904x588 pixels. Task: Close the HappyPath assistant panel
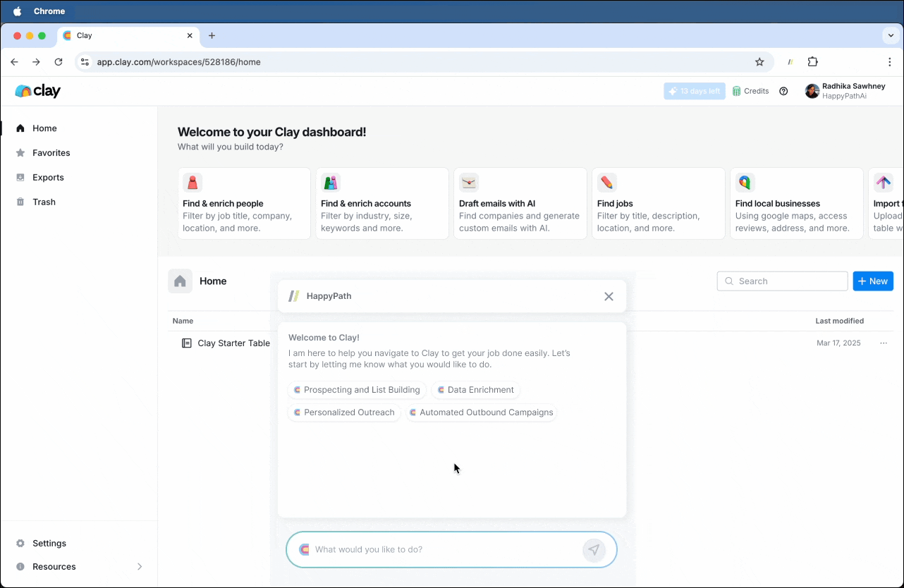[x=609, y=296]
